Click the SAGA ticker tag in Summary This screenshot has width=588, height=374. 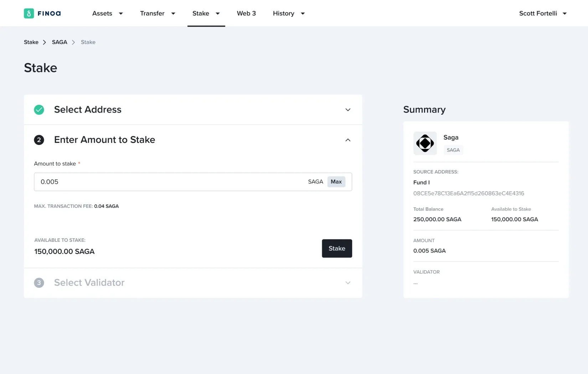click(x=453, y=150)
